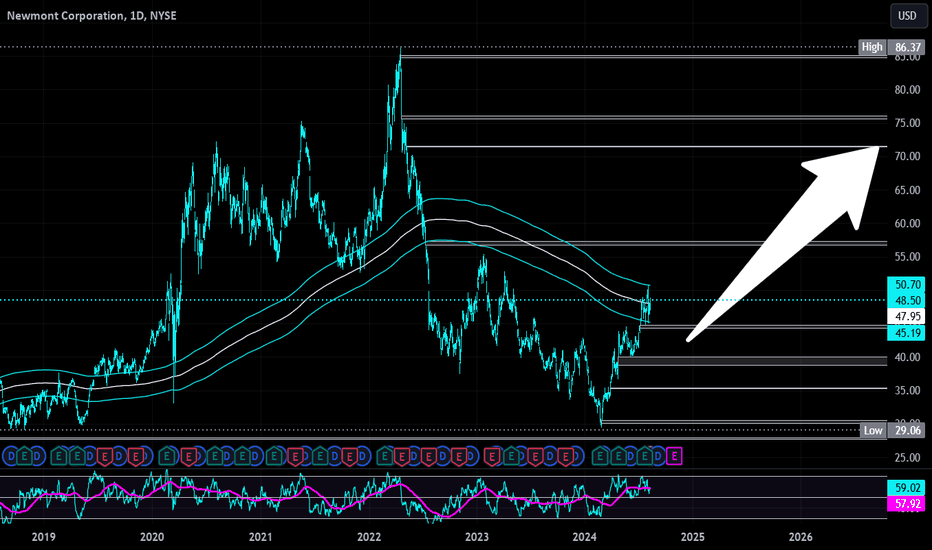Click the Low price label
Image resolution: width=932 pixels, height=550 pixels.
(873, 430)
